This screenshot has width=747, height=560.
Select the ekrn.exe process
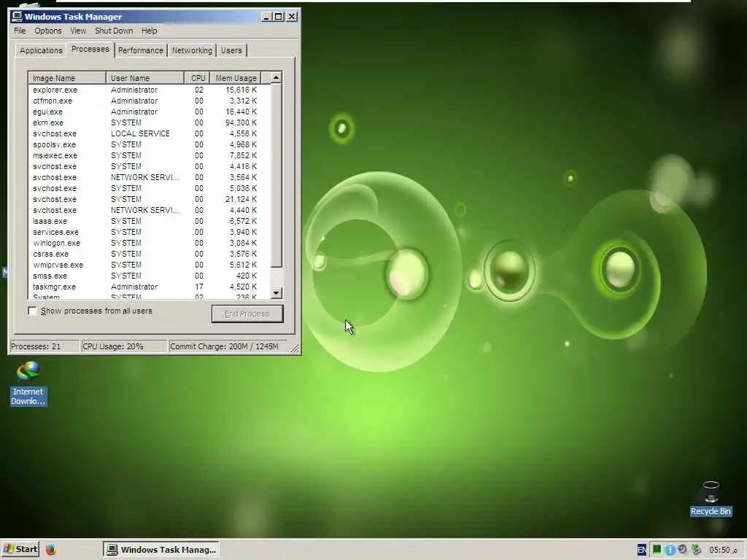pyautogui.click(x=149, y=122)
